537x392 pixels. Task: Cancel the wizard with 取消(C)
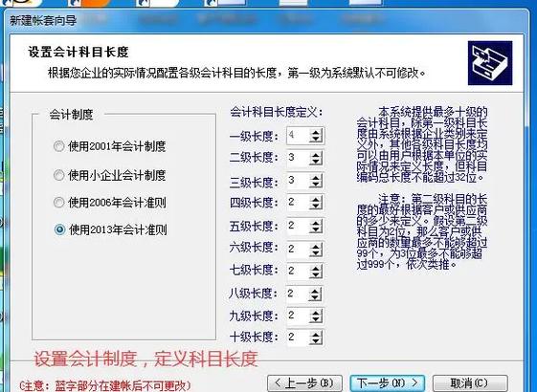click(x=470, y=382)
